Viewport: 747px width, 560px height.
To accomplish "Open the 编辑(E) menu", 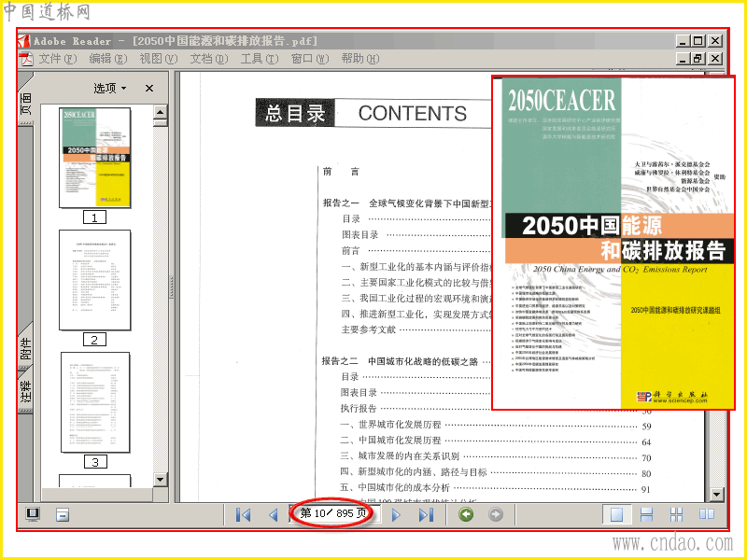I will [108, 59].
